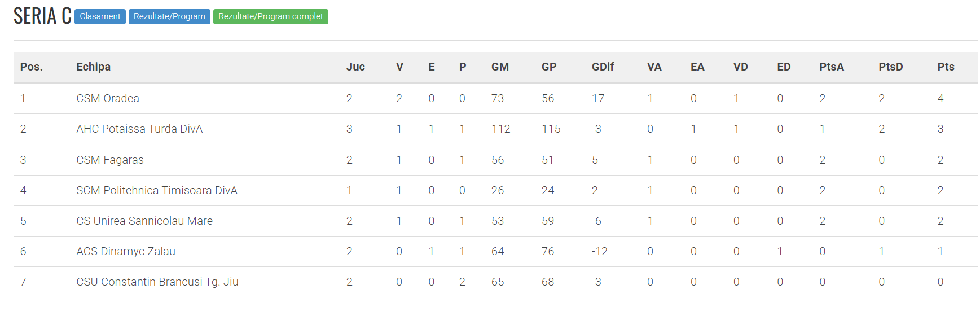The image size is (980, 324).
Task: Click the PtsA column header
Action: pyautogui.click(x=832, y=67)
